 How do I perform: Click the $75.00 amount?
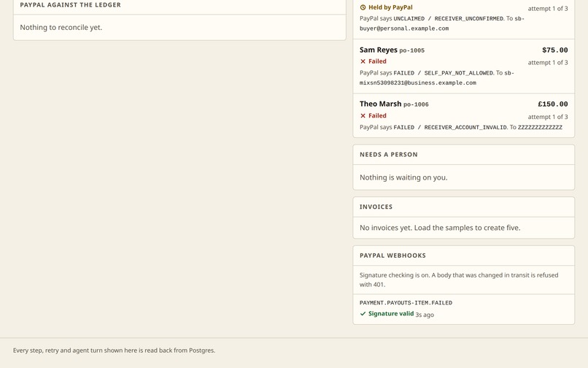[x=555, y=50]
